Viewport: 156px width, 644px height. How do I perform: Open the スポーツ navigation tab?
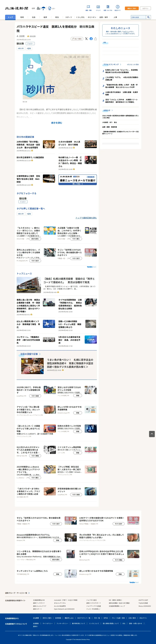click(x=69, y=17)
